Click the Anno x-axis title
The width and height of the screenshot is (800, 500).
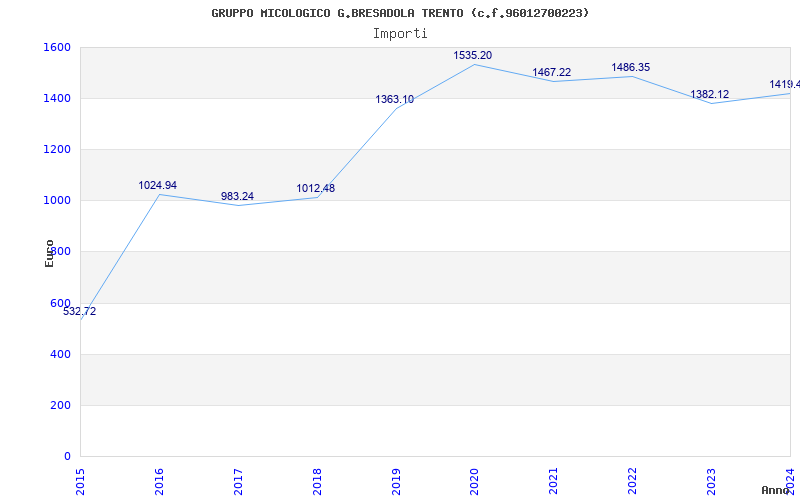(x=775, y=490)
